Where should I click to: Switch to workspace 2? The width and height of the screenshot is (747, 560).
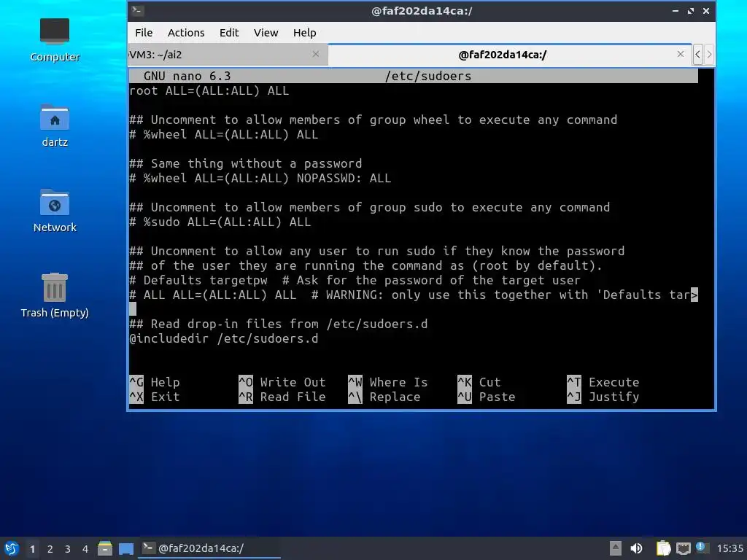pos(50,548)
